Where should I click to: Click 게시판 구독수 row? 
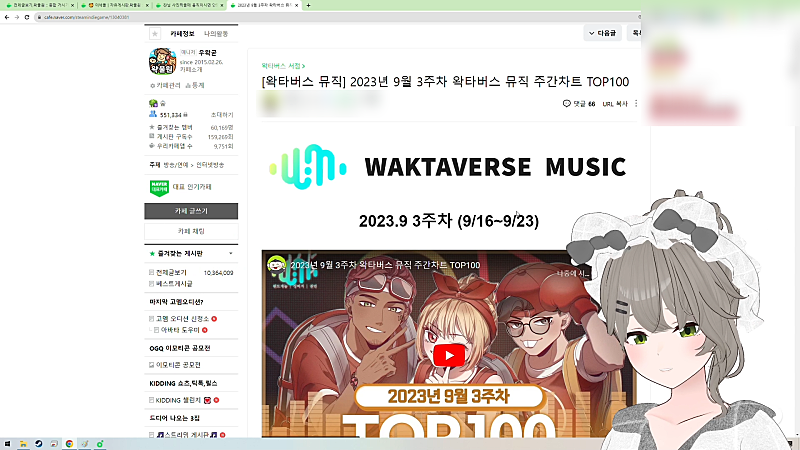tap(191, 137)
